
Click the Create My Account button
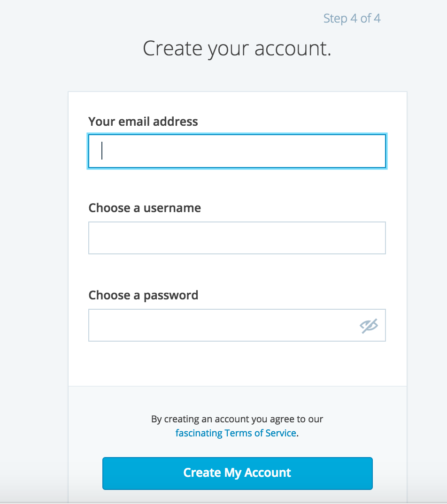237,473
